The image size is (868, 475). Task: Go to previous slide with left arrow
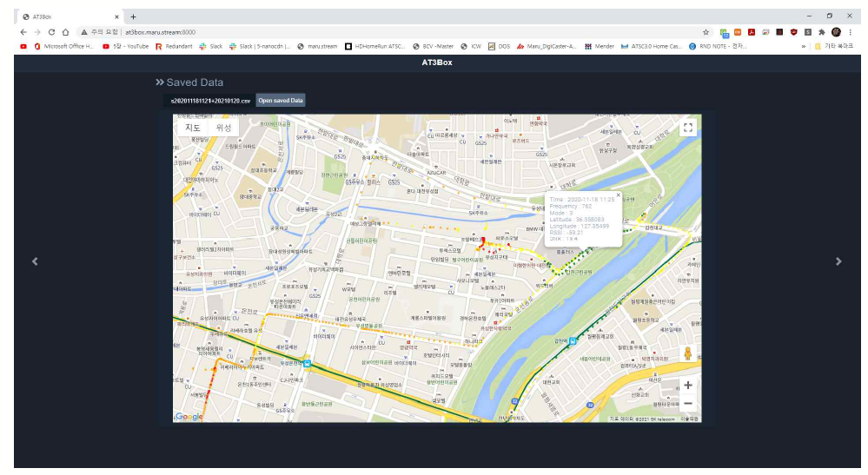35,261
